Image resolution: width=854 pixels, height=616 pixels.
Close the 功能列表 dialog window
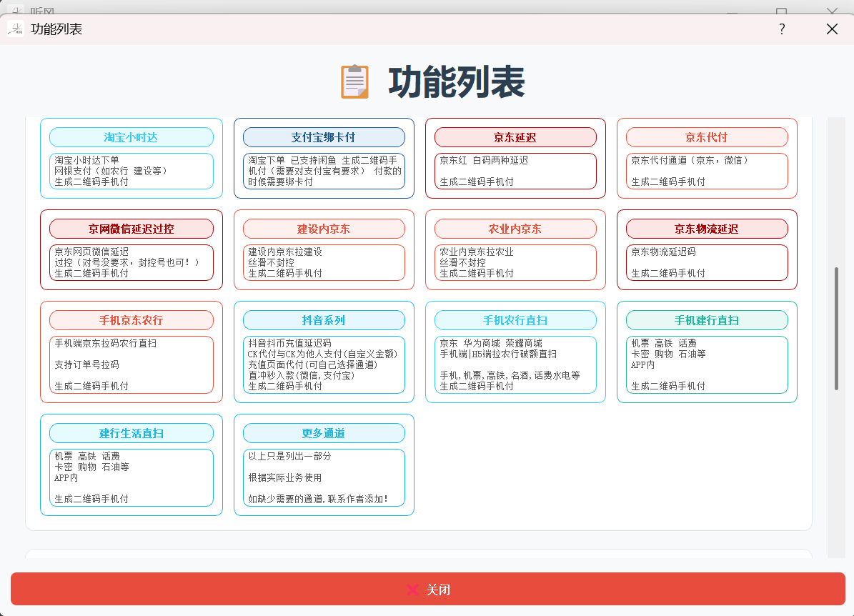click(832, 29)
